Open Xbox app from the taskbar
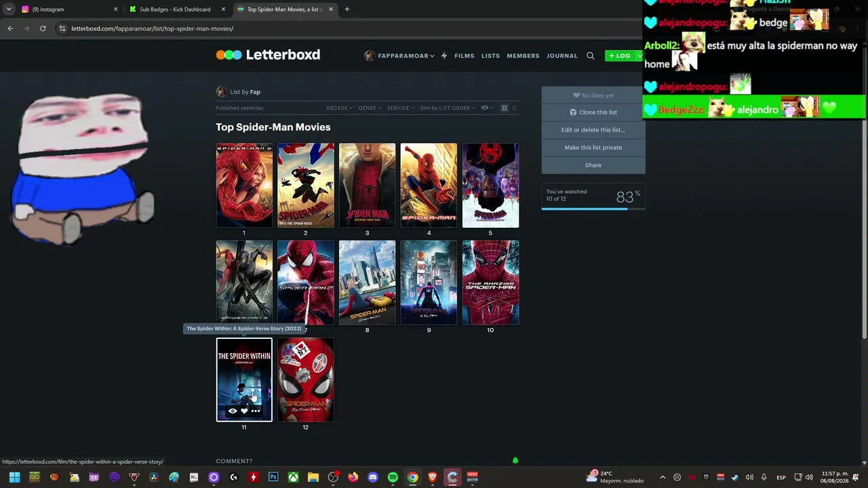The image size is (868, 488). 293,477
